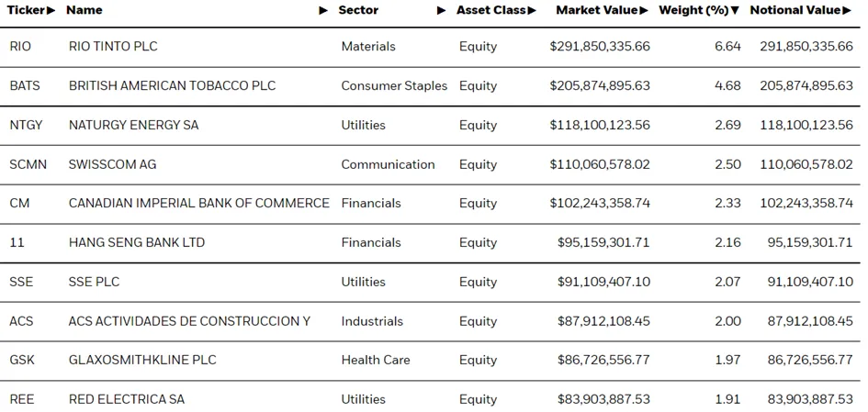Click the RED ELECTRICA SA market value
The width and height of the screenshot is (868, 412).
(603, 399)
